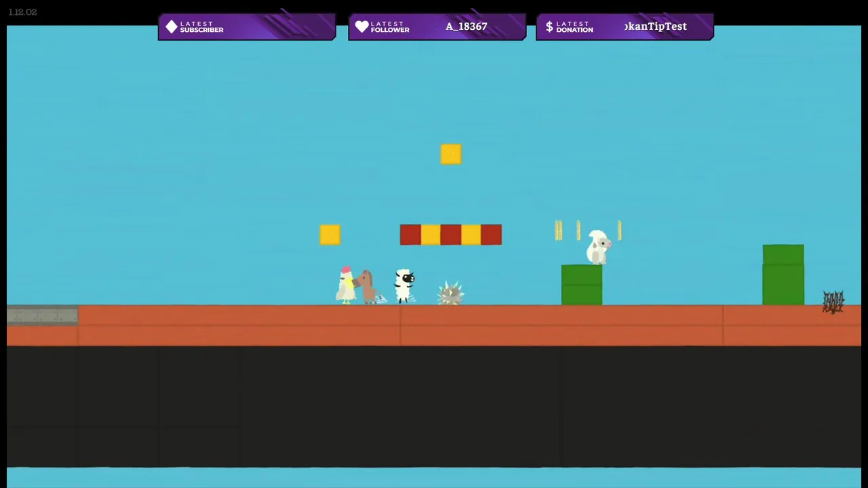Click the Latest Follower label
The height and width of the screenshot is (488, 868).
(x=390, y=26)
